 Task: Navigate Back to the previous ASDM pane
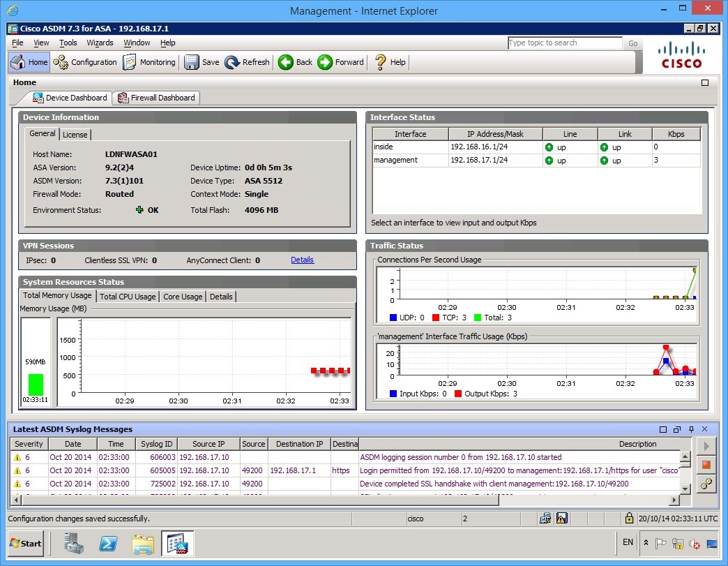pos(294,62)
